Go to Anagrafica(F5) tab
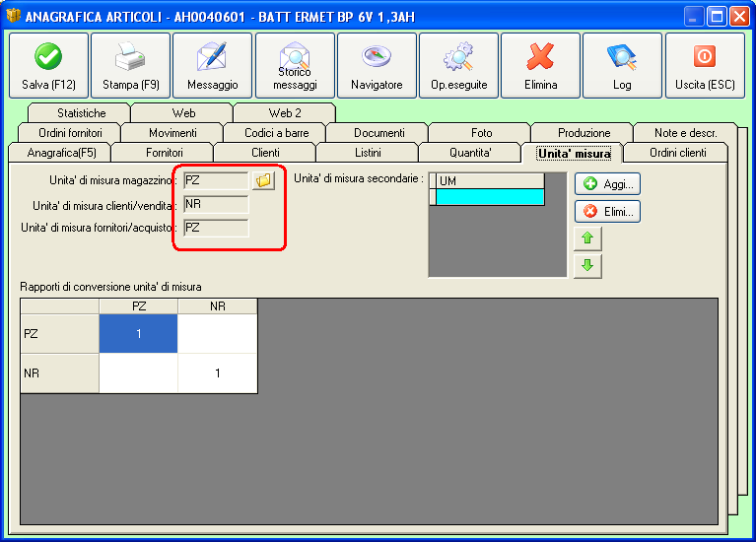Viewport: 756px width, 542px height. 61,153
